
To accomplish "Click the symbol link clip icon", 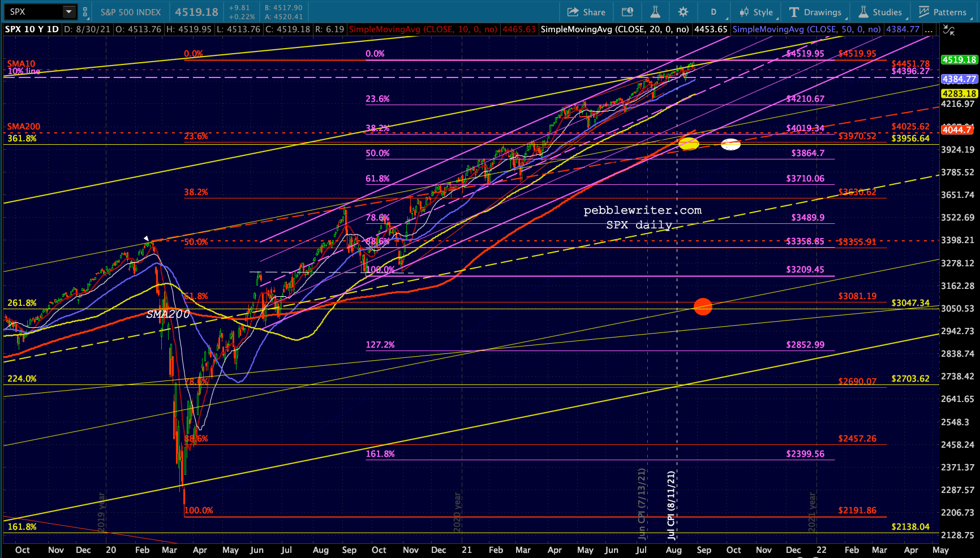I will click(85, 12).
